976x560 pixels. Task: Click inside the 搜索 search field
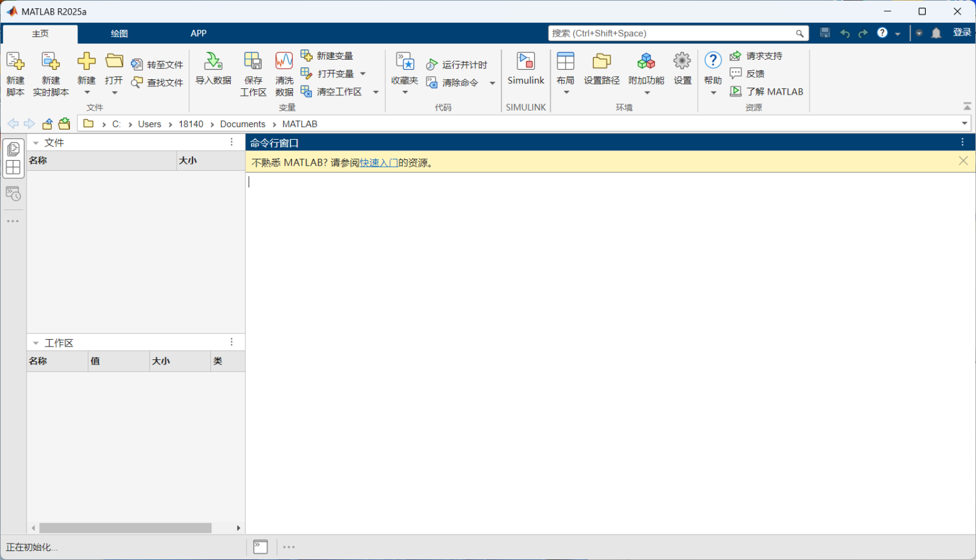[x=674, y=32]
